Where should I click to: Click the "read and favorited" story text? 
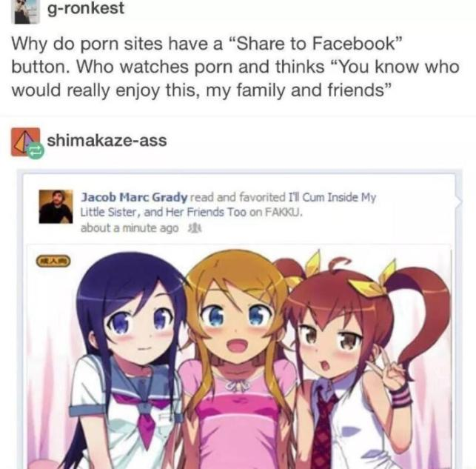click(x=238, y=197)
